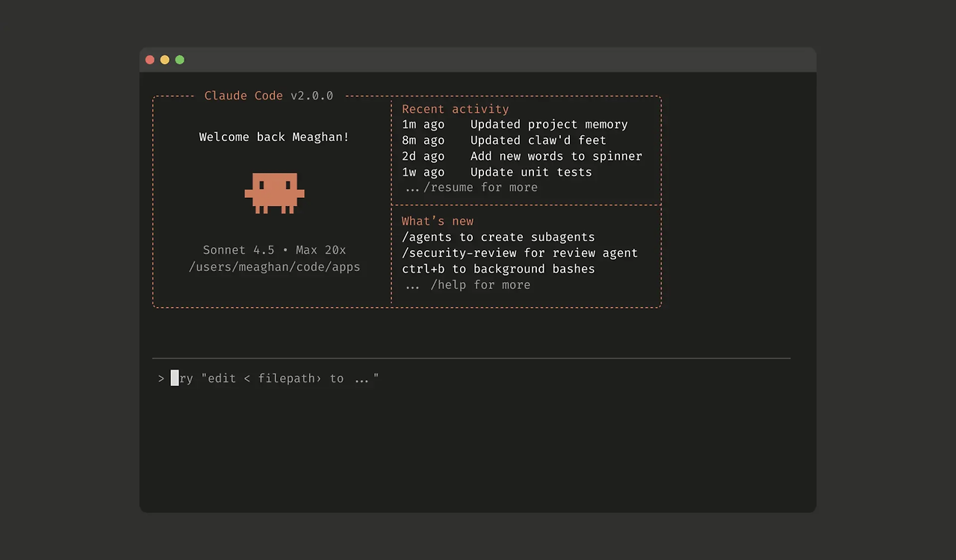Click the green maximize window button
956x560 pixels.
(180, 60)
